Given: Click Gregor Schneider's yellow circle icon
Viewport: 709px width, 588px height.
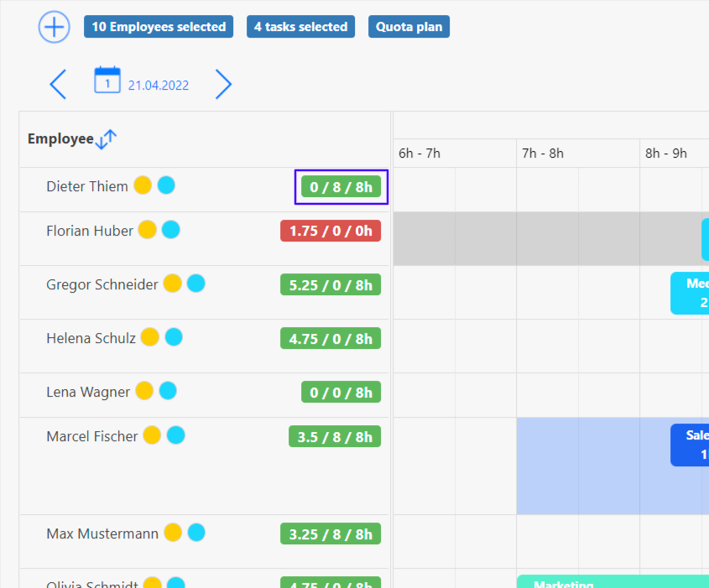Looking at the screenshot, I should coord(172,284).
